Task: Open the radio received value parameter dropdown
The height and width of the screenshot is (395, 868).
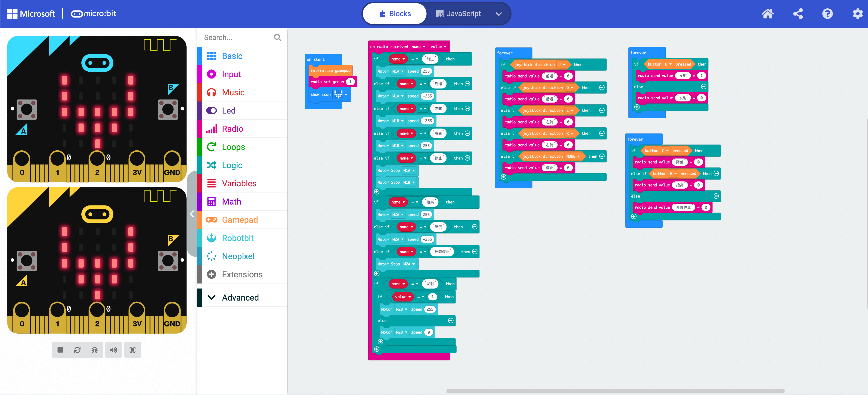Action: click(x=438, y=47)
